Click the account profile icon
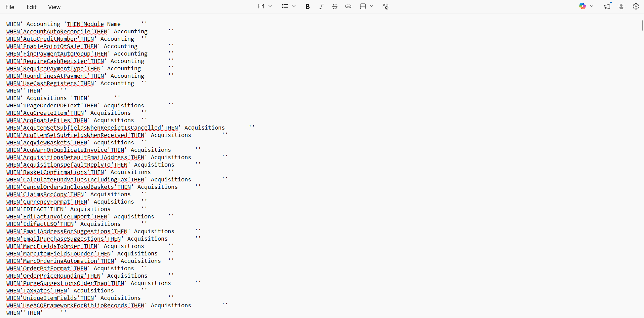 [x=621, y=6]
